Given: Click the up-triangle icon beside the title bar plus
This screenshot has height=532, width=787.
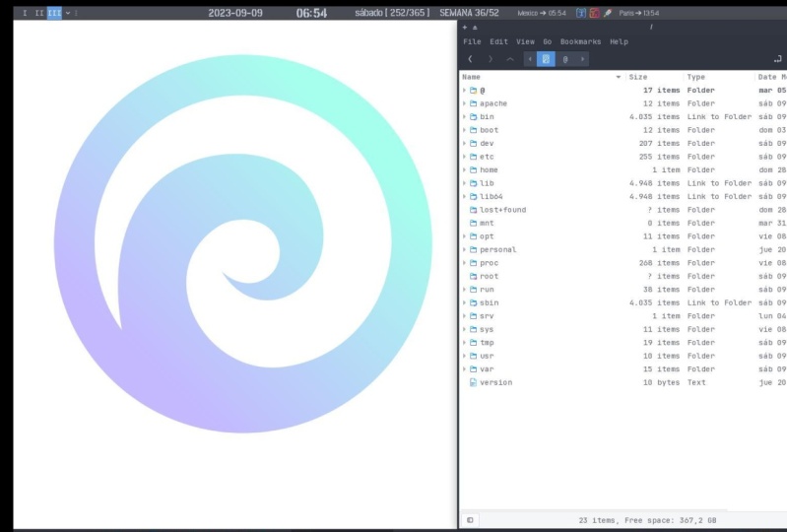Looking at the screenshot, I should pos(475,28).
